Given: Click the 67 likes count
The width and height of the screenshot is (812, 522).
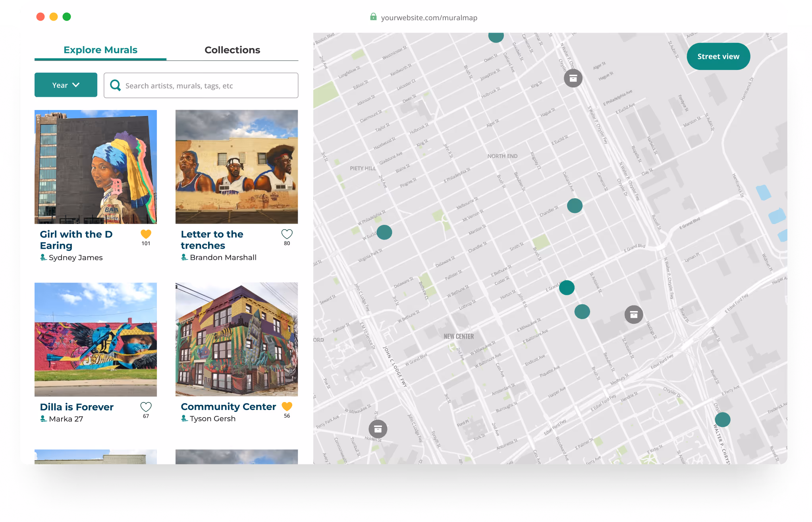Looking at the screenshot, I should click(x=146, y=416).
